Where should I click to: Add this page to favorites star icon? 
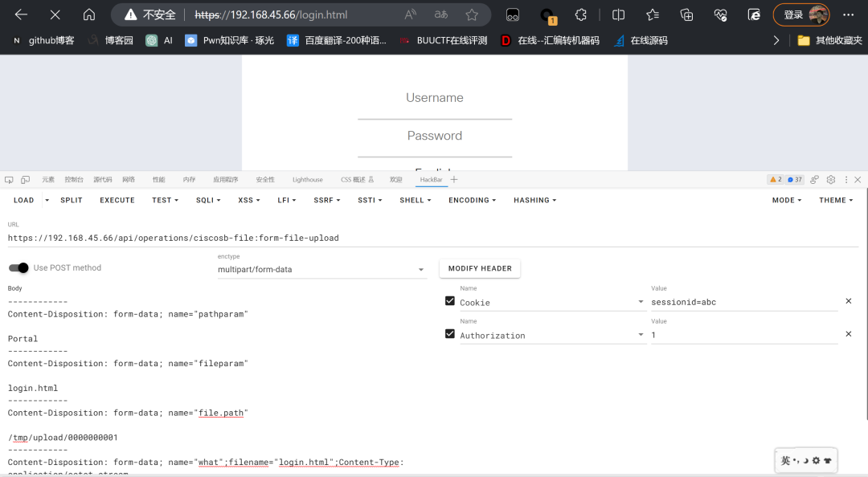pos(472,15)
